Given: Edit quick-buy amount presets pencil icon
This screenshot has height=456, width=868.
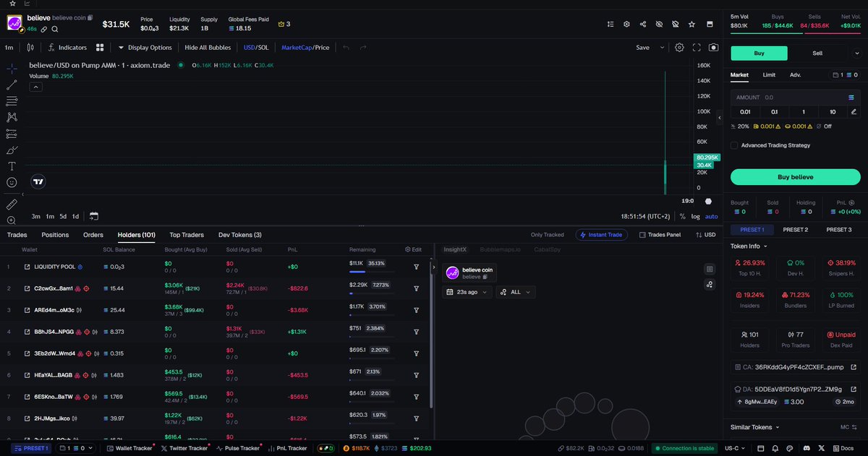Looking at the screenshot, I should (x=854, y=111).
